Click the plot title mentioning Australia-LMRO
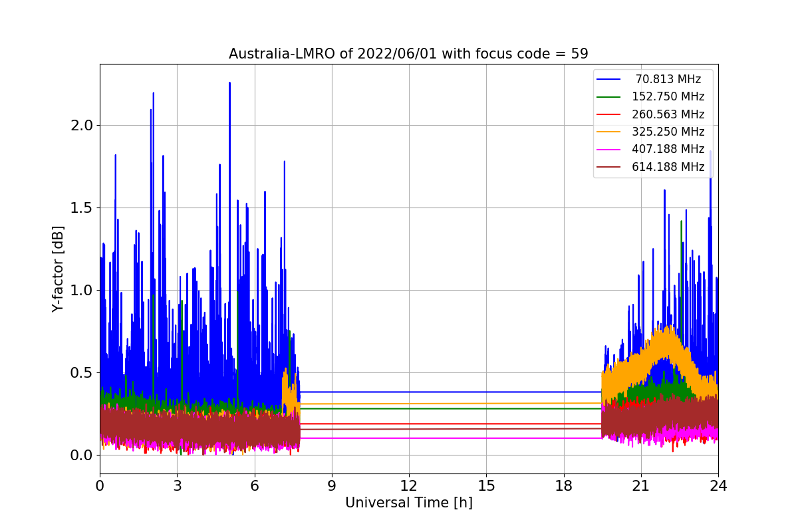 408,54
